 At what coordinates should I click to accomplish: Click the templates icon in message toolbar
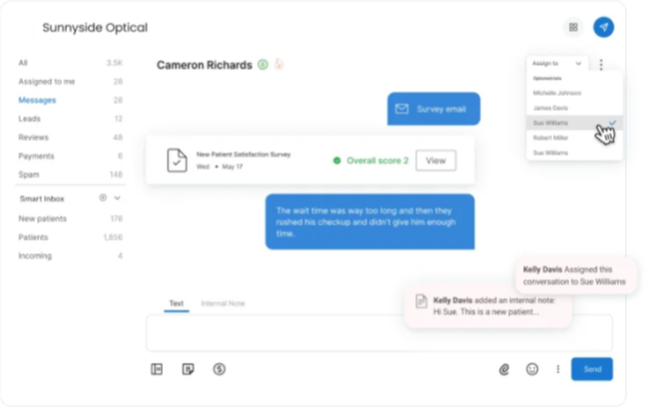(x=157, y=369)
